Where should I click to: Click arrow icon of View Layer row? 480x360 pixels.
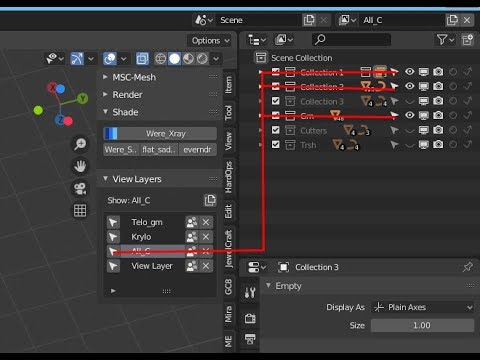pyautogui.click(x=113, y=266)
